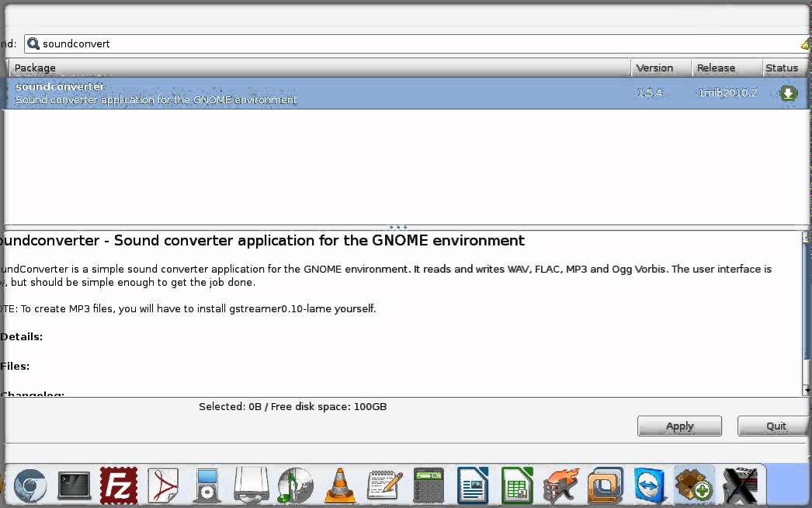This screenshot has height=508, width=812.
Task: Click the Selected 0B free disk space text
Action: coord(293,407)
